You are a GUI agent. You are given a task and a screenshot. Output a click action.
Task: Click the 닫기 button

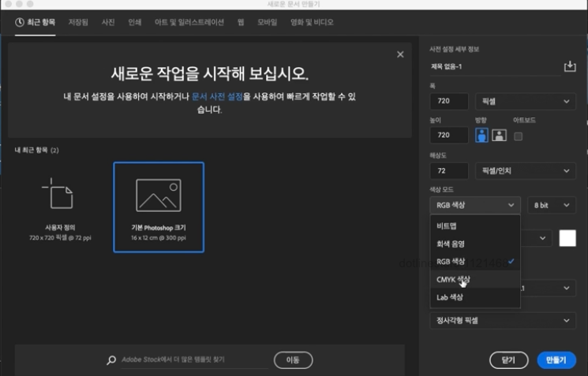508,360
